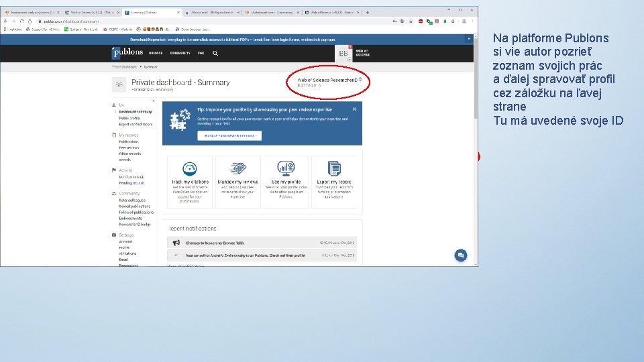Click the megaphone icon in notifications
The width and height of the screenshot is (644, 362).
tap(176, 243)
